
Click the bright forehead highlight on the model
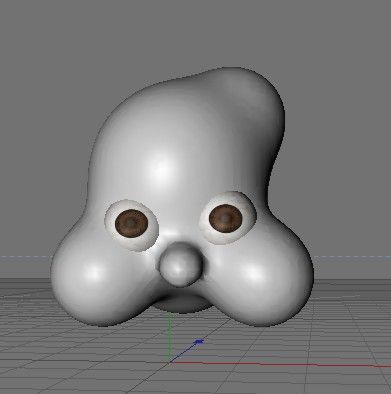tap(162, 168)
